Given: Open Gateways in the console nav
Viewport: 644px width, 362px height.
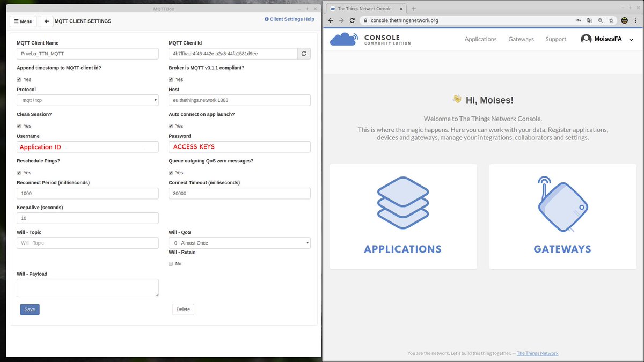Looking at the screenshot, I should click(x=521, y=39).
